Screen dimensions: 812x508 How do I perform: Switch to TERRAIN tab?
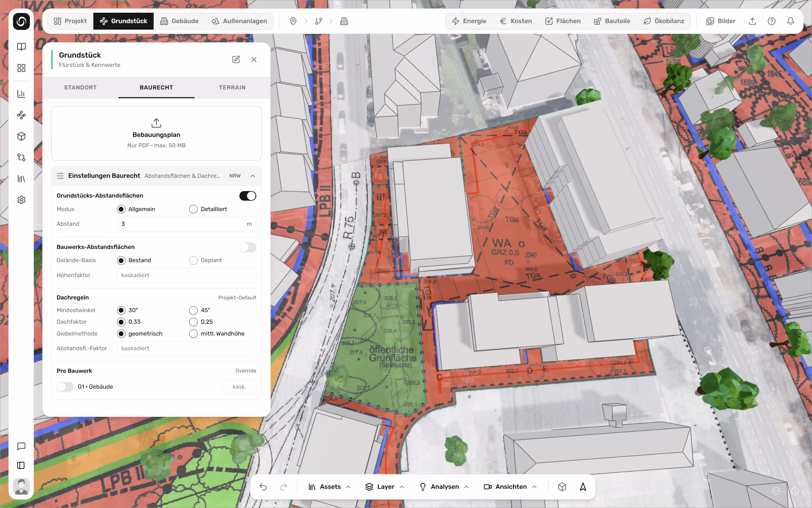(232, 88)
